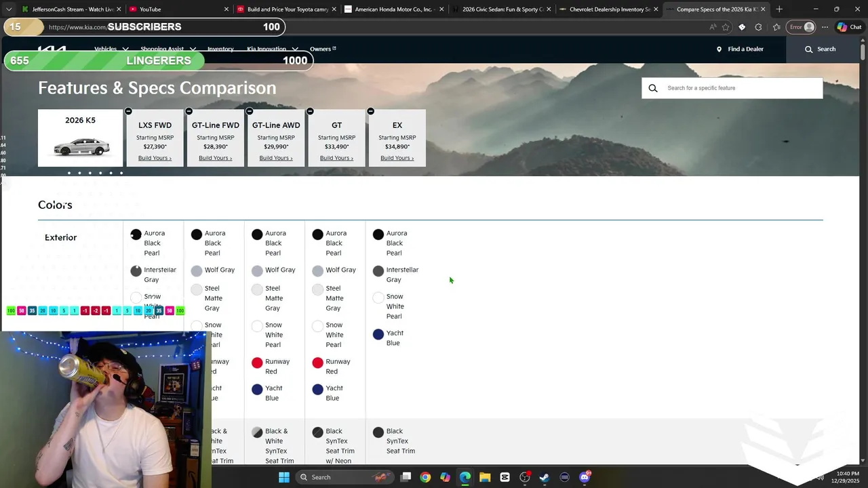Click Build Yours under GT
The image size is (868, 488).
click(x=336, y=158)
